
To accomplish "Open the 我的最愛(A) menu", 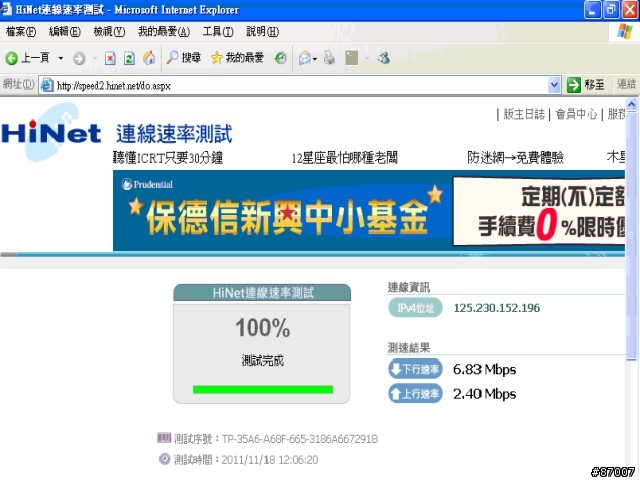I will 164,31.
